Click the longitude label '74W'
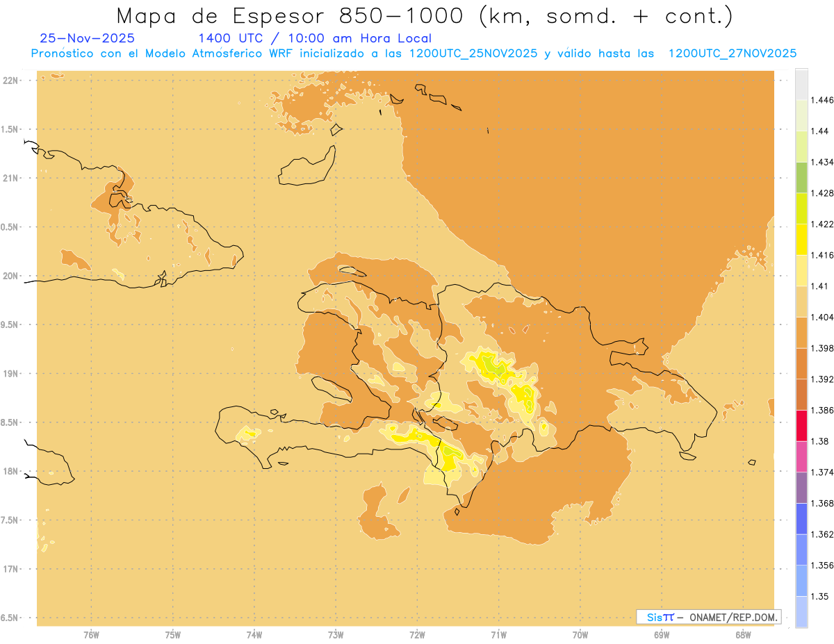Image resolution: width=834 pixels, height=644 pixels. pyautogui.click(x=254, y=634)
